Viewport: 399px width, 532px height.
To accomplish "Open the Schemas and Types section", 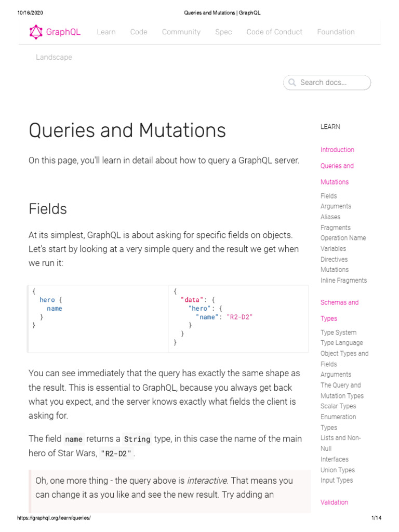I will (x=339, y=302).
